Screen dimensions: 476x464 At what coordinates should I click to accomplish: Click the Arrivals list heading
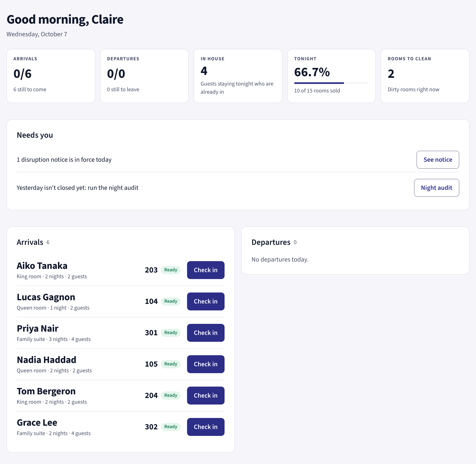(x=30, y=242)
